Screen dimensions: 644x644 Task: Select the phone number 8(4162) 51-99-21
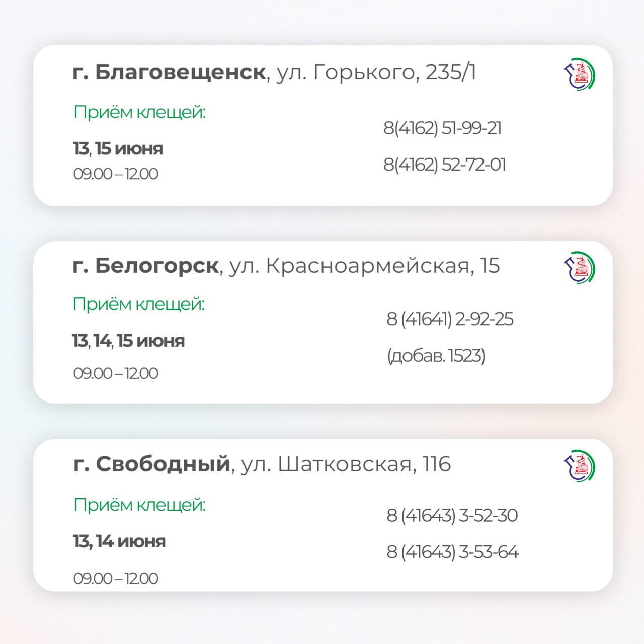click(x=442, y=128)
